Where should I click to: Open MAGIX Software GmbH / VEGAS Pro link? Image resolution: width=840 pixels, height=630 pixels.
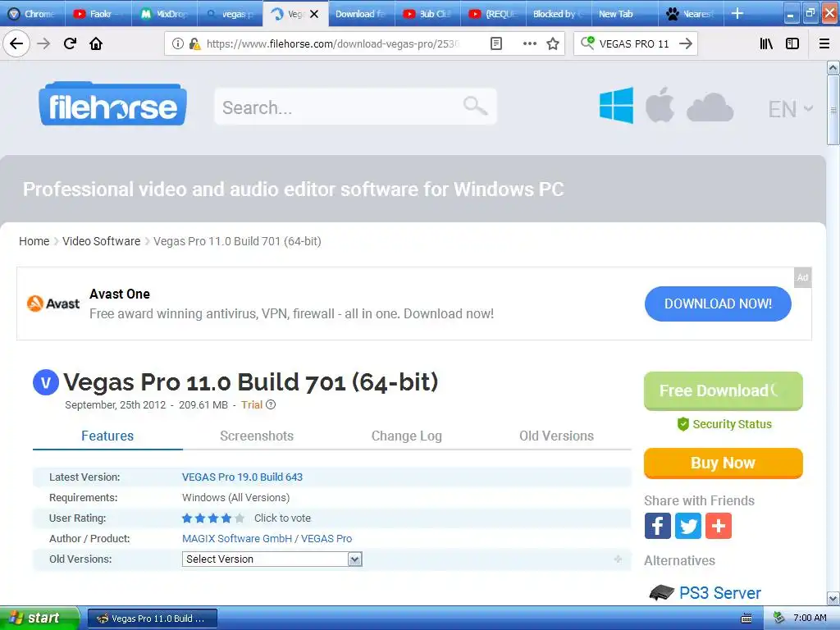click(267, 538)
